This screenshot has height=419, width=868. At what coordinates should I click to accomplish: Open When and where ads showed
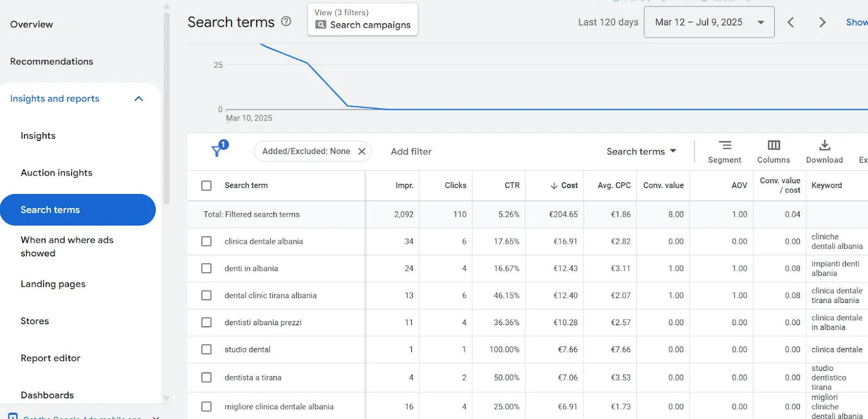coord(67,247)
